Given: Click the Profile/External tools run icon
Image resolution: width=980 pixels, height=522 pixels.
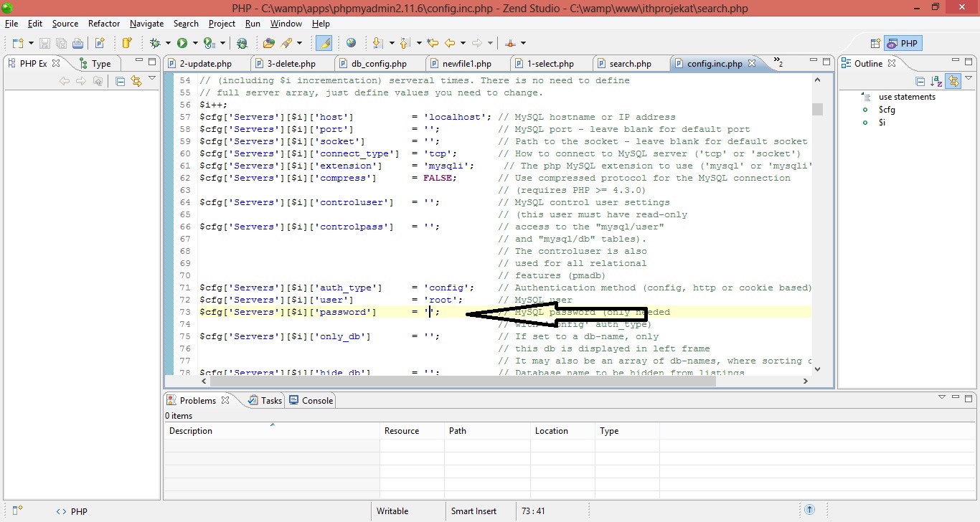Looking at the screenshot, I should click(x=209, y=43).
